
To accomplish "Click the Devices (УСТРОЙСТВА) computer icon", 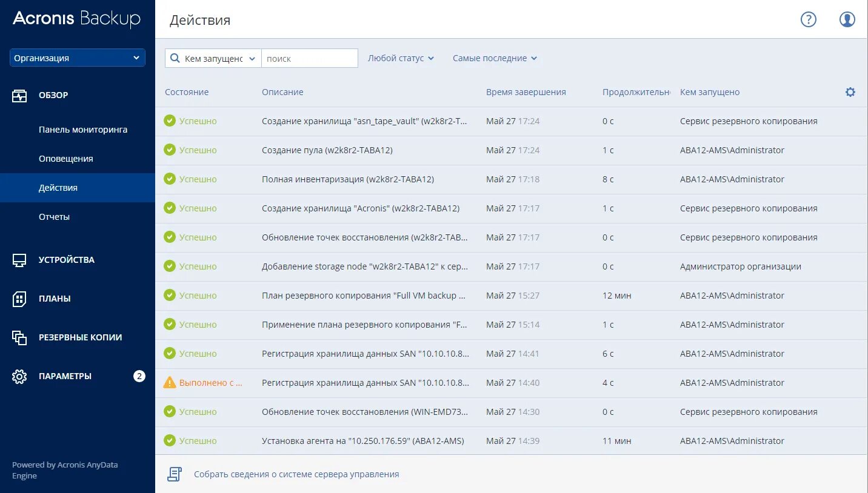I will point(19,260).
